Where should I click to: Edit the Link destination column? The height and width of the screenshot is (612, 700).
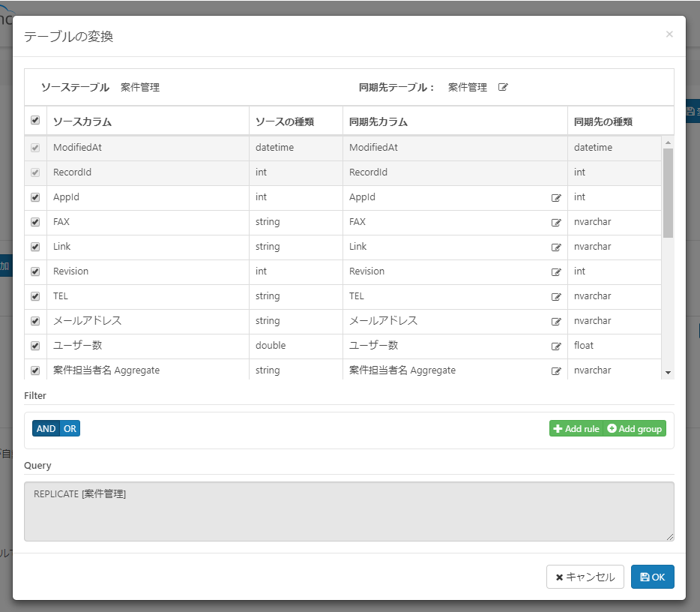click(x=556, y=247)
